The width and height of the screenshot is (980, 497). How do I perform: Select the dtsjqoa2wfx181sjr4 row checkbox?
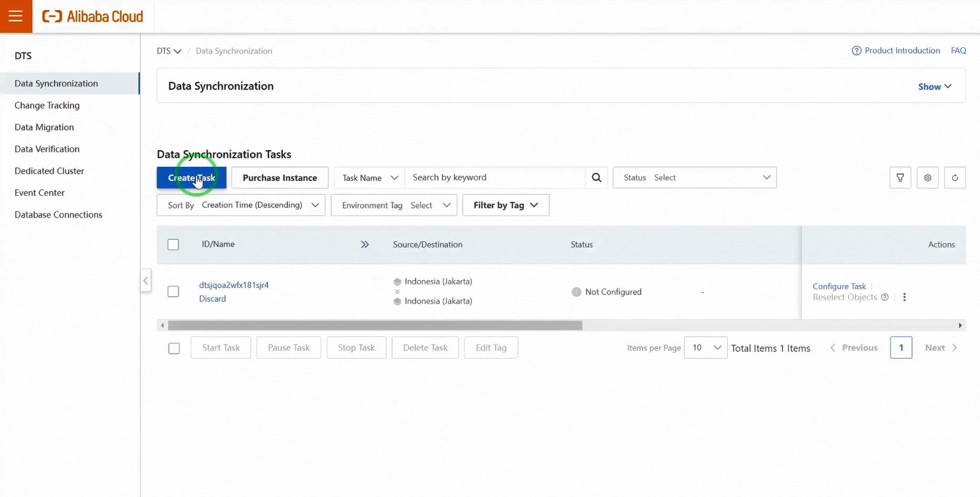point(173,291)
